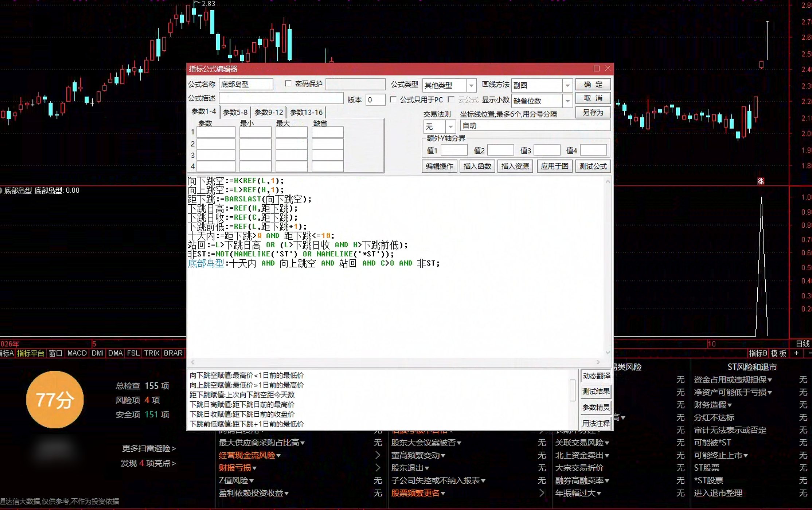Click the 确定 button
812x510 pixels.
[x=593, y=85]
